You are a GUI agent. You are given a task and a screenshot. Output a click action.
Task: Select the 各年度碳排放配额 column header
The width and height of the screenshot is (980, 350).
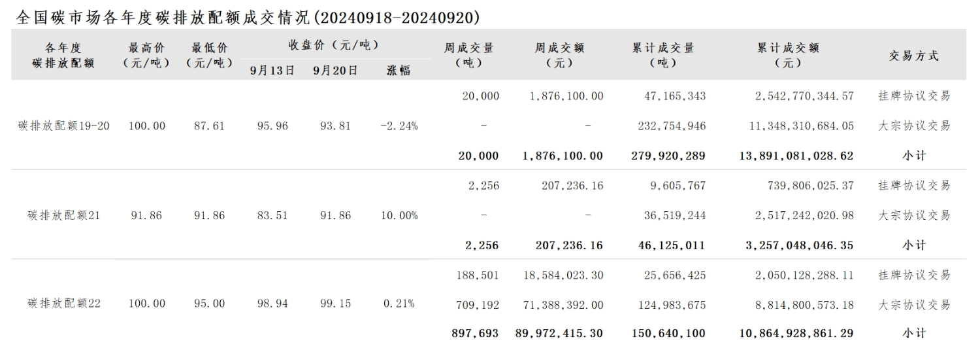click(x=63, y=56)
